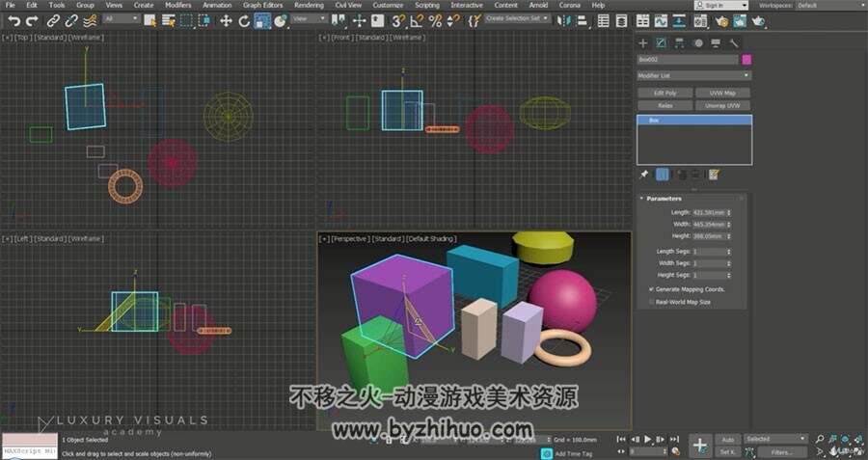Click the Use Pivot Point Center icon
This screenshot has width=868, height=460.
[x=339, y=21]
